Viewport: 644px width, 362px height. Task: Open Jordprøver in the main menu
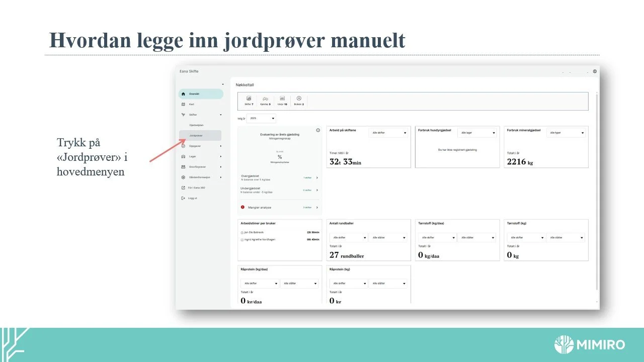point(200,135)
